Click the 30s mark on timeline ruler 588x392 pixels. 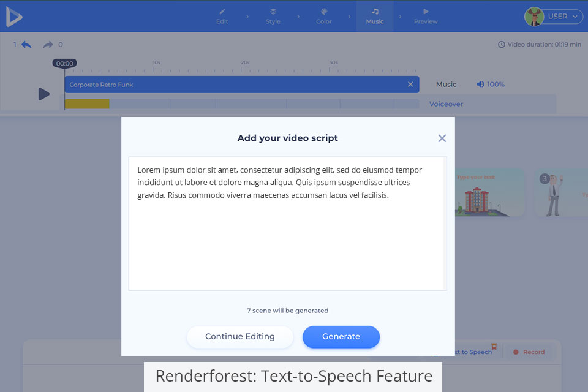tap(333, 62)
